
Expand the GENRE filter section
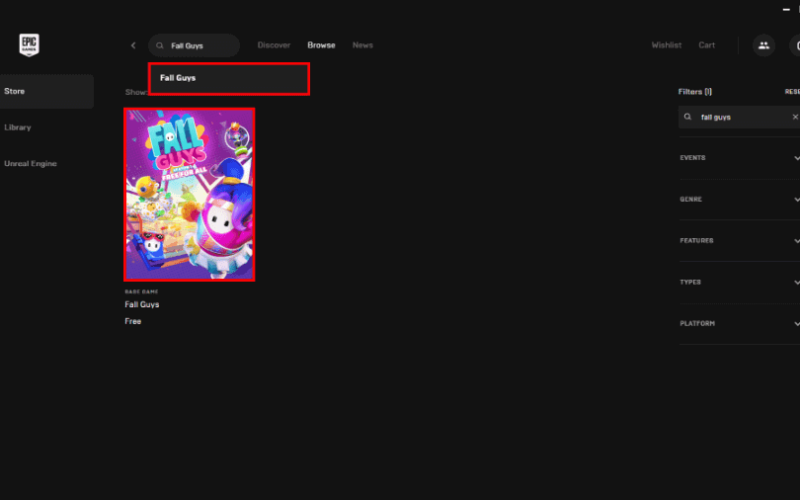(740, 199)
